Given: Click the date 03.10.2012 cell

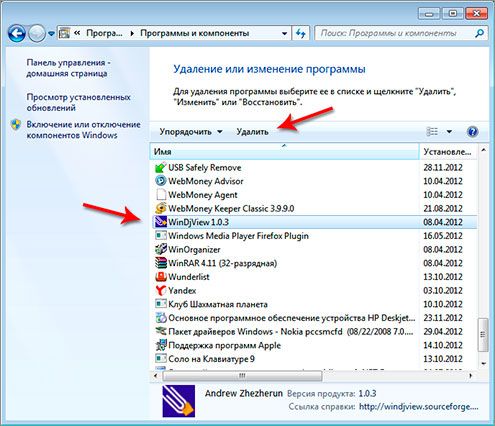Looking at the screenshot, I should (x=443, y=290).
